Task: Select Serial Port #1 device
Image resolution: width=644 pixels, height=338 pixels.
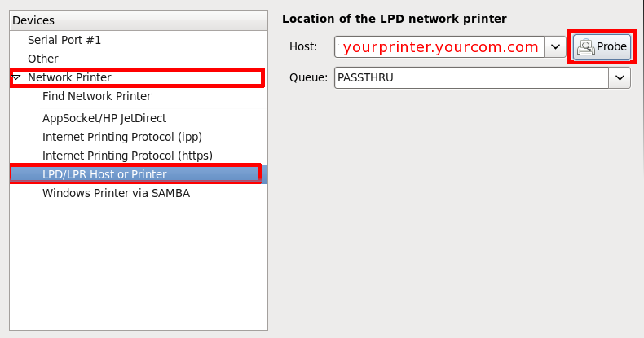Action: tap(64, 40)
